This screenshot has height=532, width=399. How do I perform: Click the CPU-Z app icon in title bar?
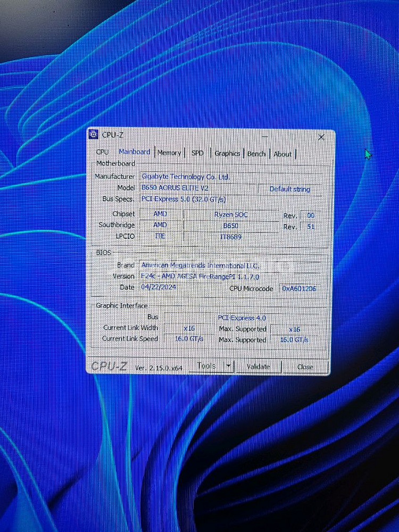[x=93, y=135]
